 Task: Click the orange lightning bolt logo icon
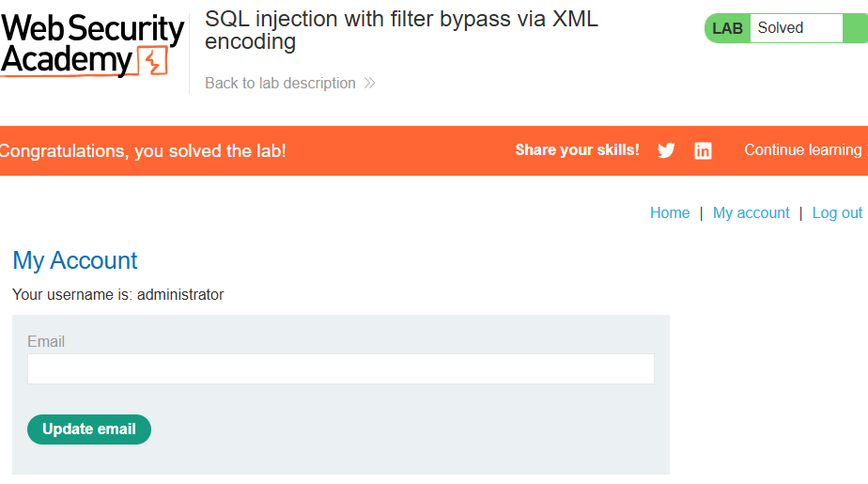coord(153,61)
